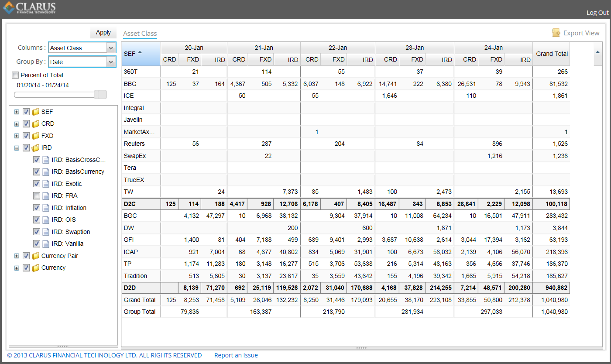This screenshot has height=364, width=611.
Task: Expand the CRD tree node
Action: (x=17, y=124)
